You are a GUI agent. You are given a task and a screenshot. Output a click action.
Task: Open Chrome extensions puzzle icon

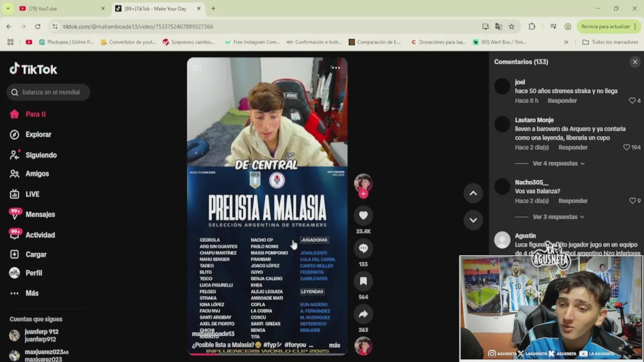(532, 26)
